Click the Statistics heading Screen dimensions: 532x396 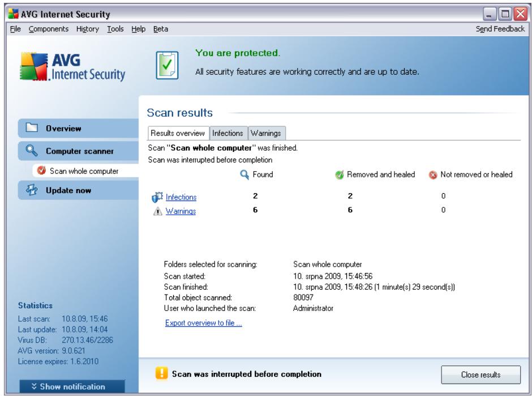(35, 305)
